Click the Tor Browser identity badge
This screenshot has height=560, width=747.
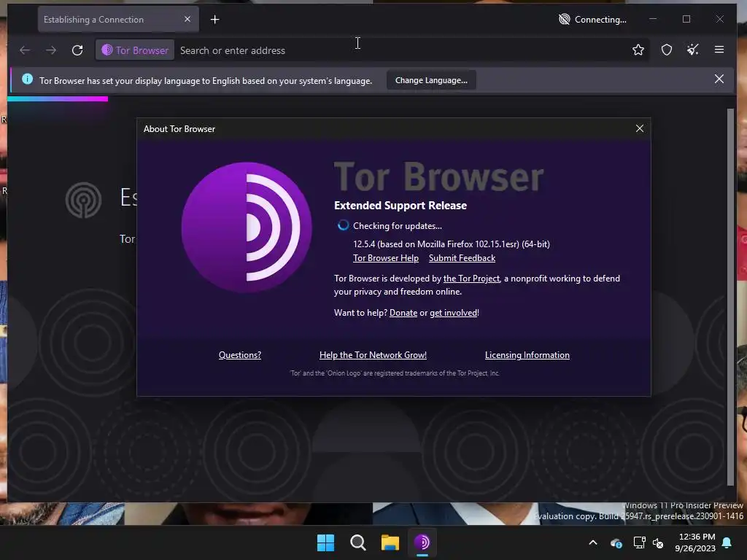tap(135, 50)
